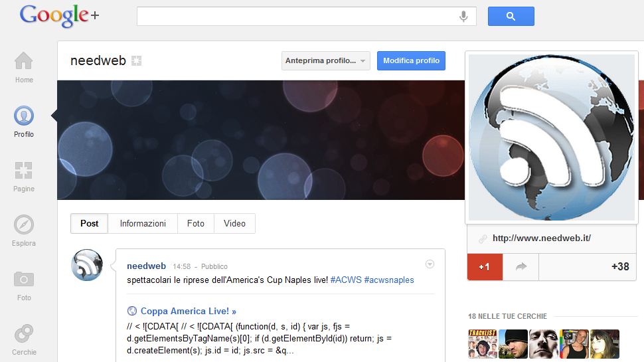The image size is (644, 362).
Task: Click the microphone voice search icon
Action: [463, 16]
